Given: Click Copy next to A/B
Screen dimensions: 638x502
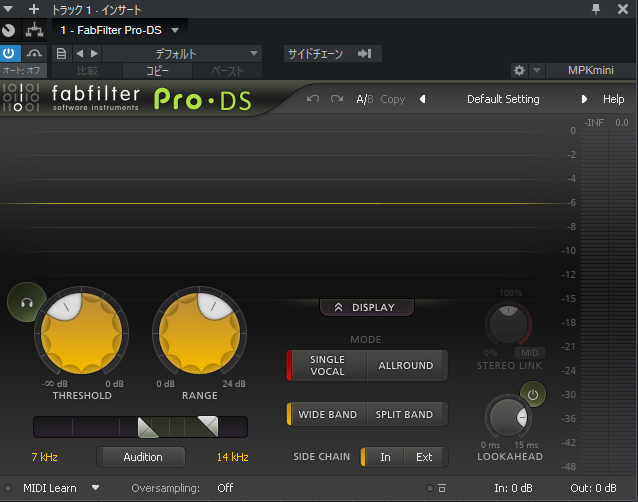Looking at the screenshot, I should [393, 100].
